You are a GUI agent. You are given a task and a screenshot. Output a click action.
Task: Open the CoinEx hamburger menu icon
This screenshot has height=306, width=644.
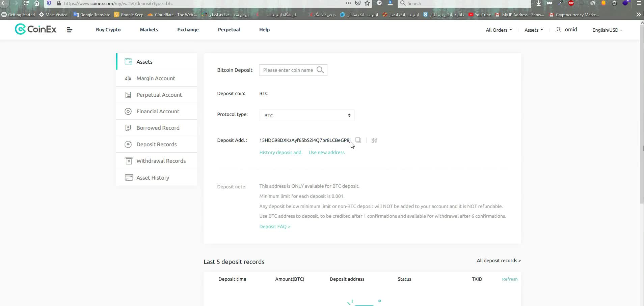70,30
